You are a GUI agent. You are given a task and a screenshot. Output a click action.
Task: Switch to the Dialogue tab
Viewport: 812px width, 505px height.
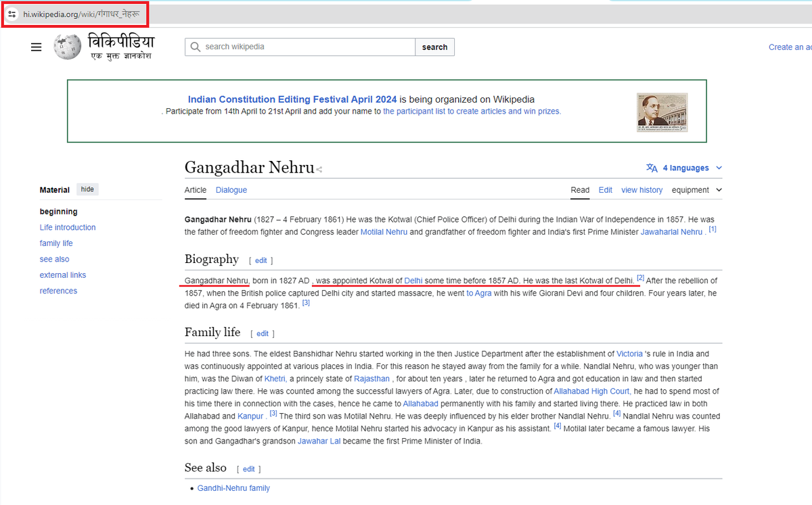click(231, 190)
